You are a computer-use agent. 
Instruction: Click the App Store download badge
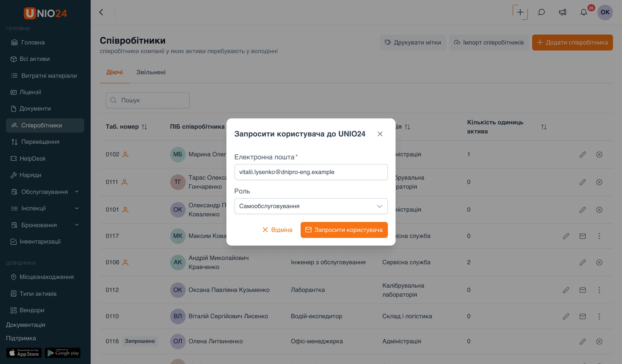[24, 353]
